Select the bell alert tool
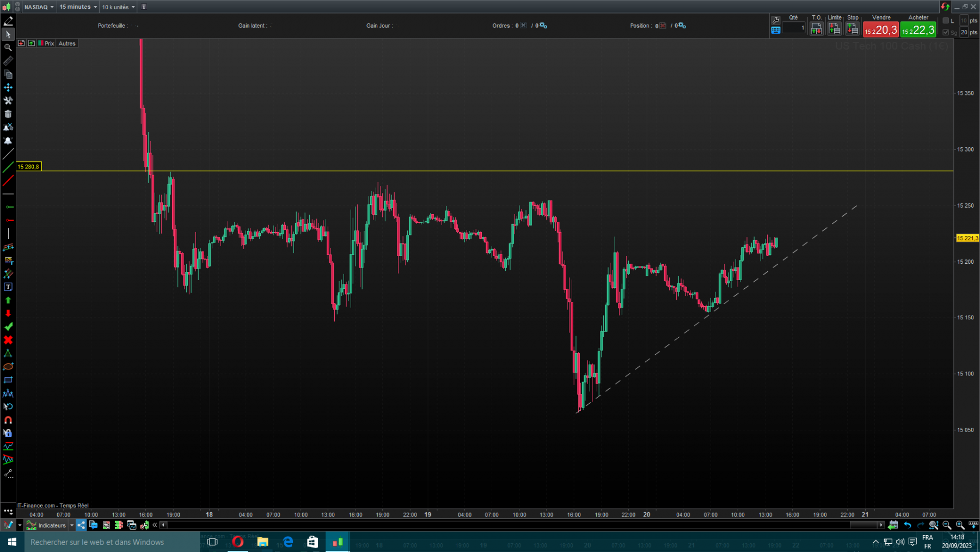The width and height of the screenshot is (980, 552). click(8, 141)
